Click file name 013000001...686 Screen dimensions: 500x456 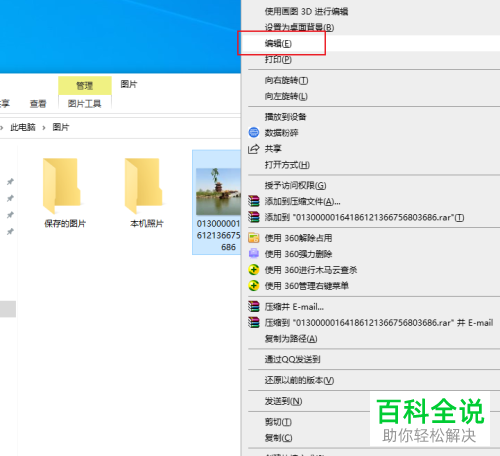[218, 235]
